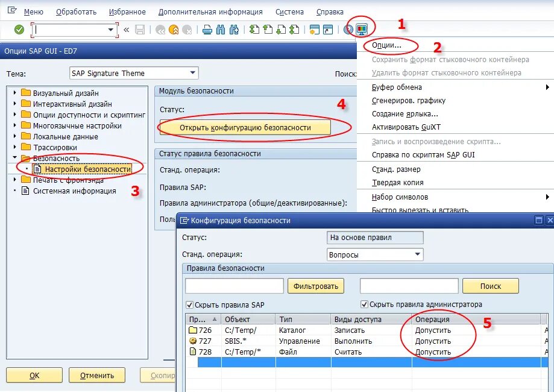Collapse the Безопасность tree node
The height and width of the screenshot is (392, 554).
point(14,157)
